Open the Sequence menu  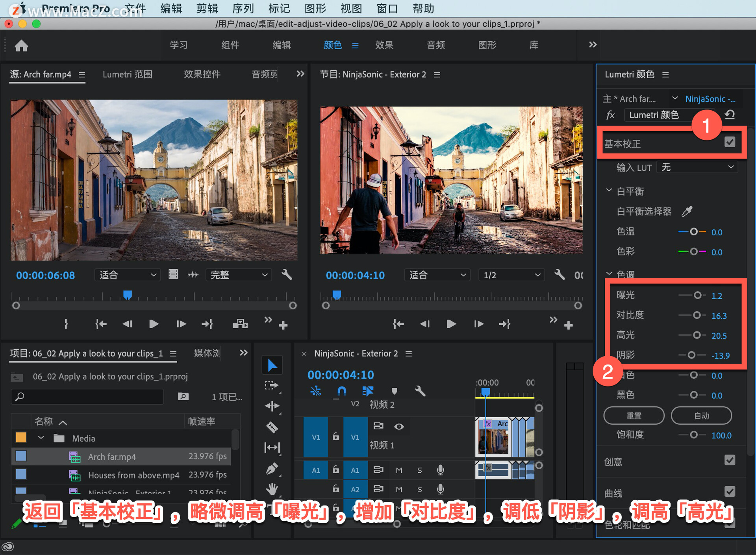pyautogui.click(x=243, y=8)
